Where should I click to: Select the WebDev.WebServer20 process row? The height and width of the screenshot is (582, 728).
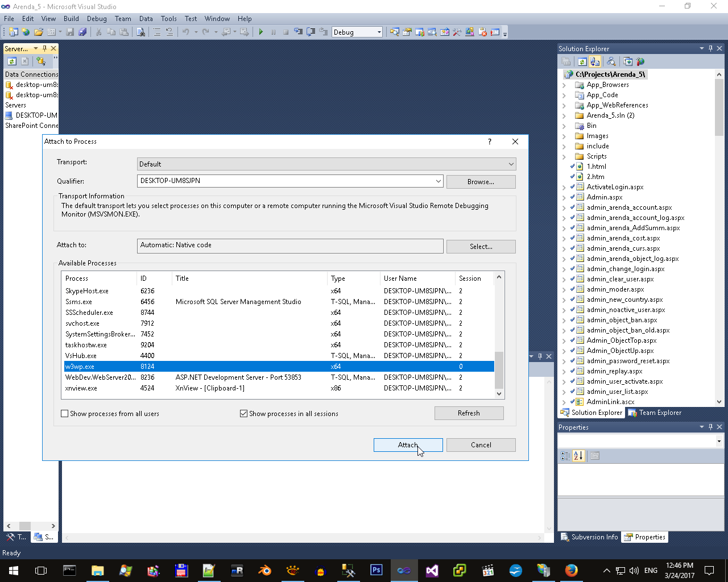279,377
